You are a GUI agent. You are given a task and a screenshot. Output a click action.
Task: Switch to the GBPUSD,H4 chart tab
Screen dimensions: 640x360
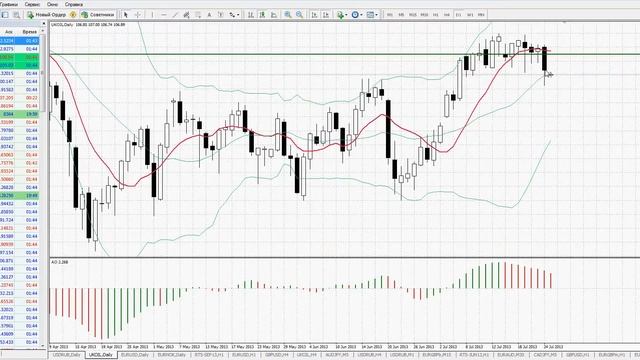277,355
